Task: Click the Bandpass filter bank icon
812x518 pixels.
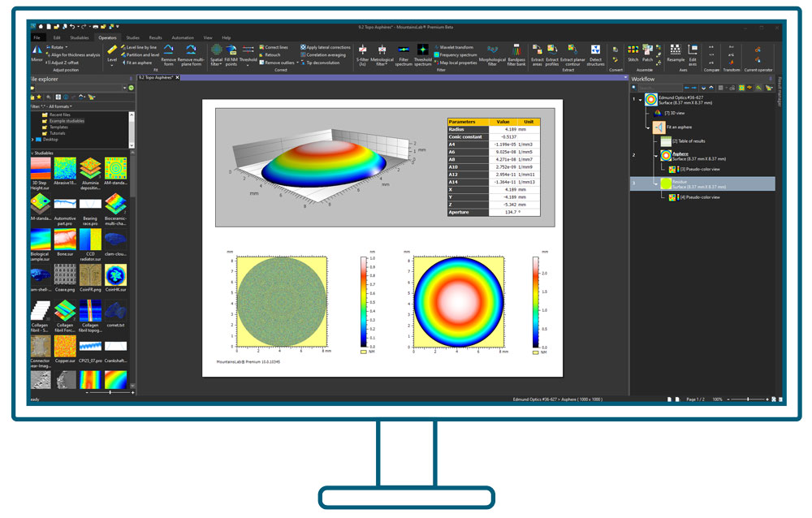Action: click(516, 54)
